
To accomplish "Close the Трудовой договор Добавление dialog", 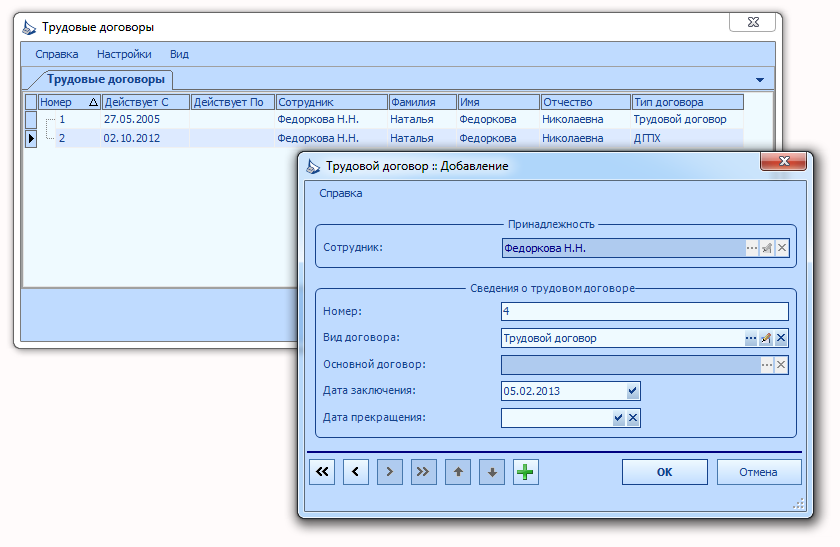I will point(784,161).
